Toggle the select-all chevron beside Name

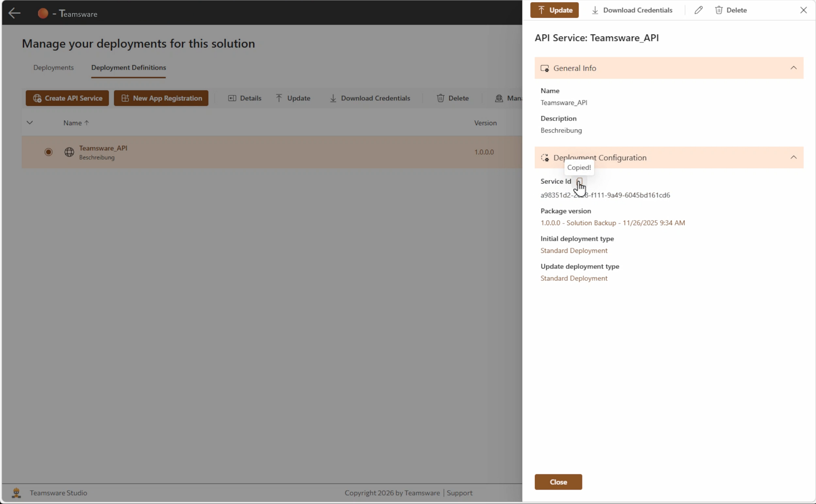pos(30,123)
